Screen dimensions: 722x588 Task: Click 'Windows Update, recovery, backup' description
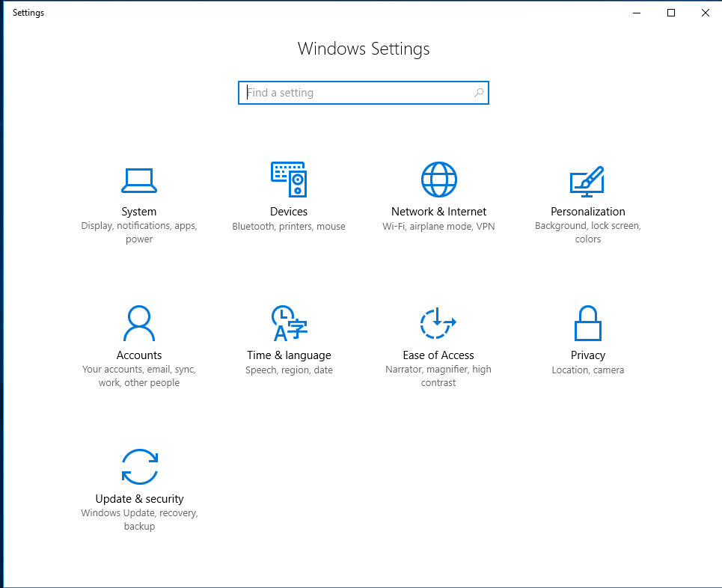pos(139,520)
